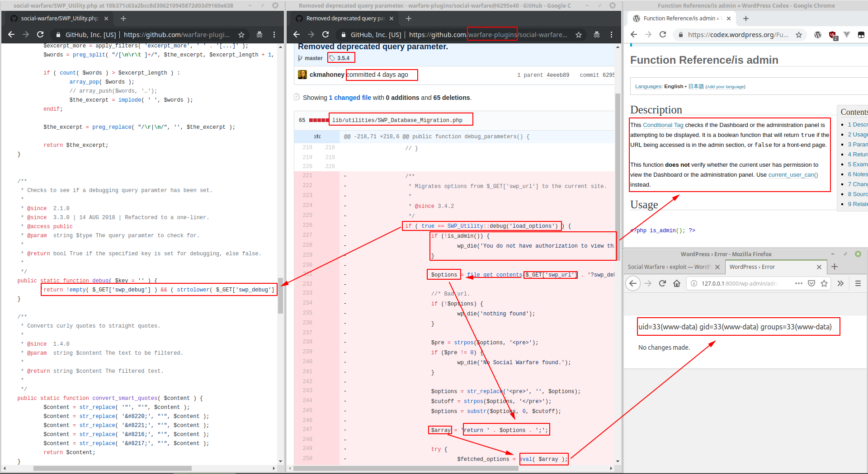Screen dimensions: 868x474
Task: Click 'Add your language' link
Action: point(725,87)
